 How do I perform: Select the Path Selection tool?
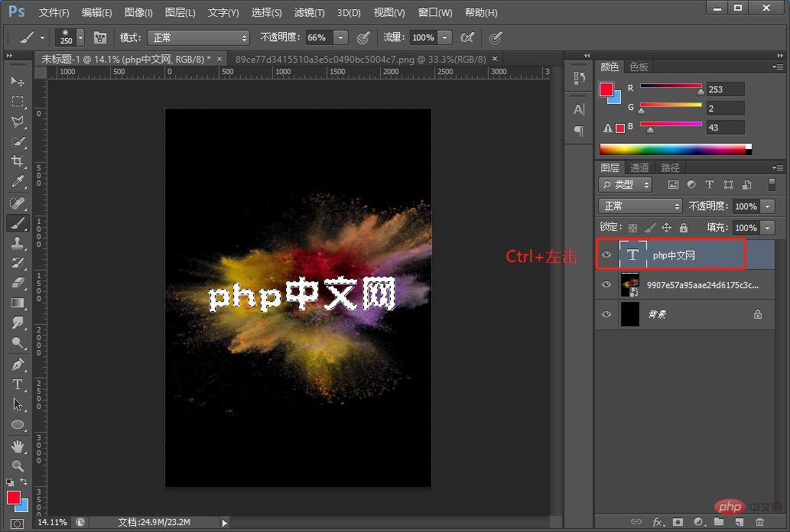pos(18,404)
